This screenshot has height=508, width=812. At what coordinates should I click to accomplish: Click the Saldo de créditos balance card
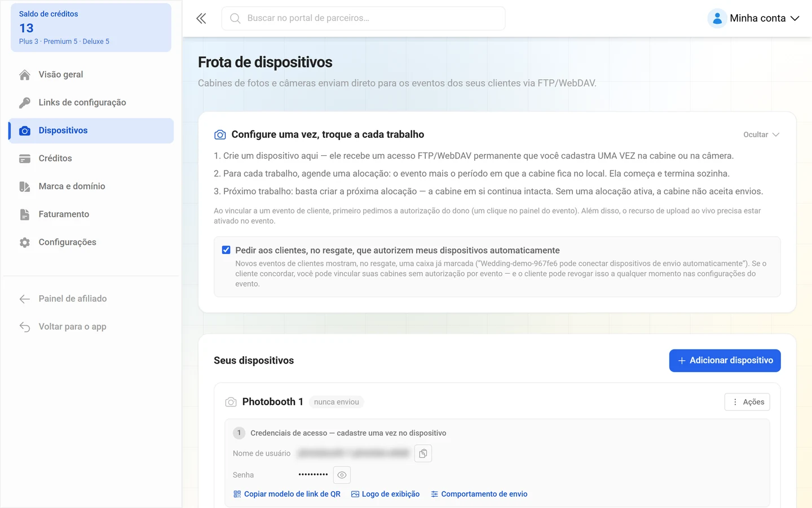91,28
